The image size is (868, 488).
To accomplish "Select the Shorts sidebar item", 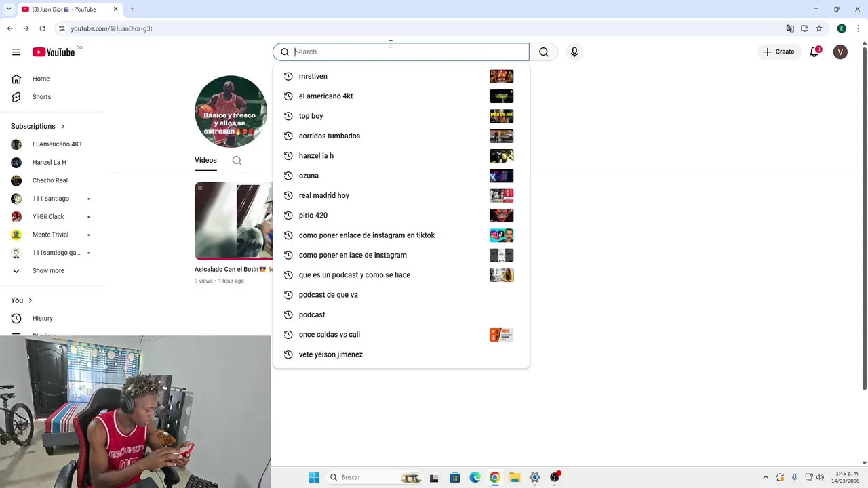I will click(x=52, y=97).
